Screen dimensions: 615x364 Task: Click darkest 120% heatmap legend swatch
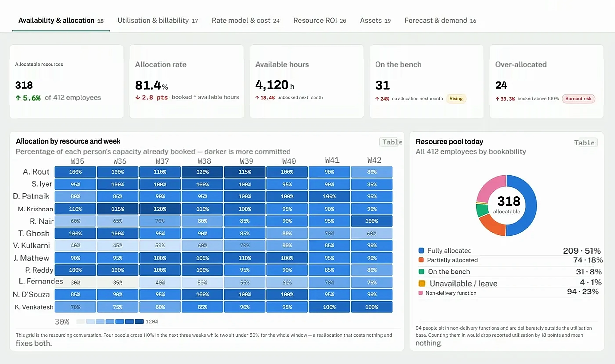click(x=139, y=322)
